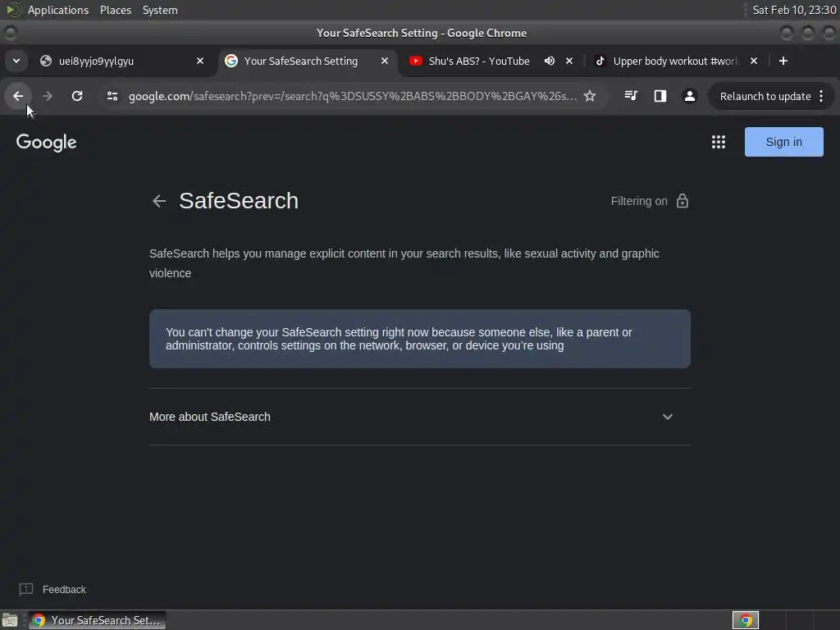Close the Shu's ABS YouTube tab
This screenshot has width=840, height=630.
click(569, 61)
